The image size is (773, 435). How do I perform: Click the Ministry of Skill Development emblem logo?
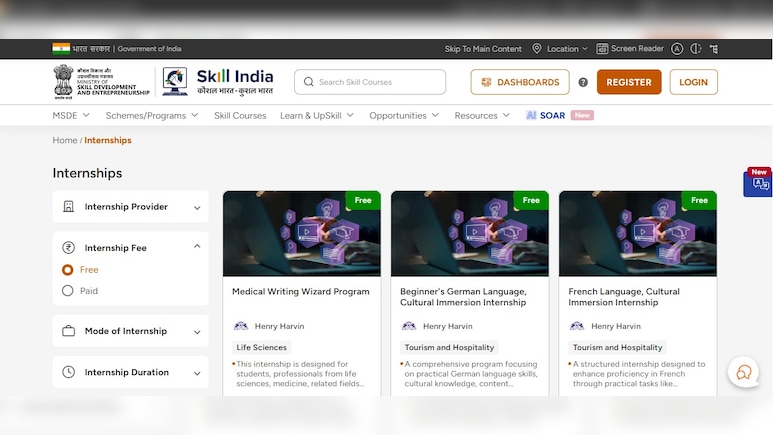[x=101, y=82]
